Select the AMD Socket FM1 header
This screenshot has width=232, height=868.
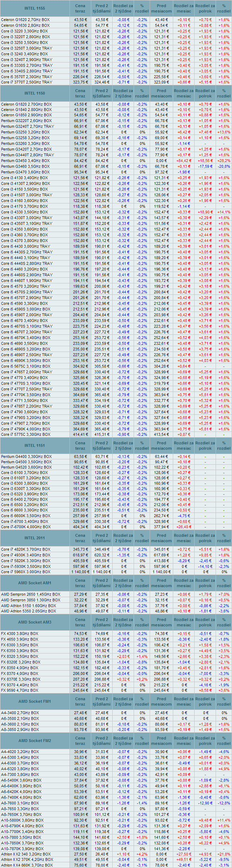[35, 701]
